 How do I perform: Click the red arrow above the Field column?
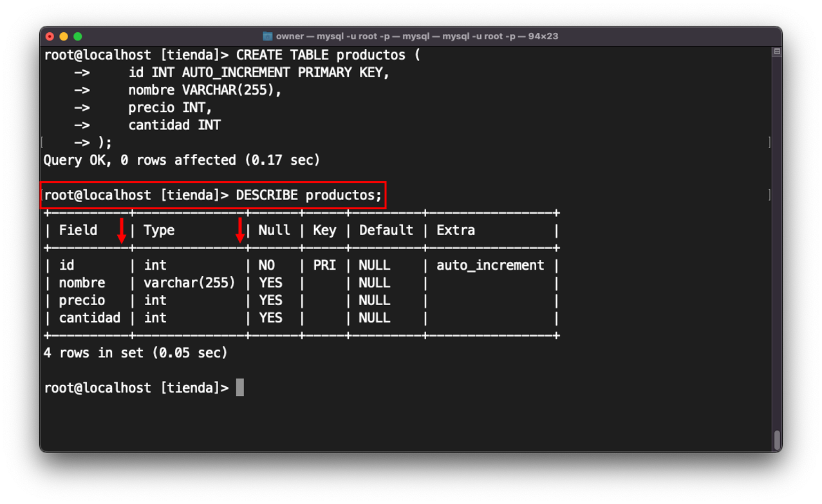pyautogui.click(x=122, y=232)
